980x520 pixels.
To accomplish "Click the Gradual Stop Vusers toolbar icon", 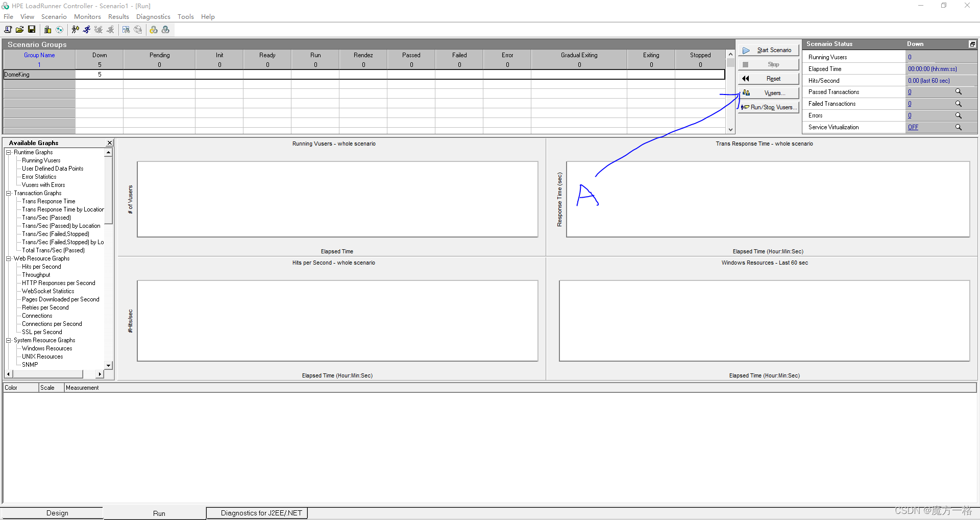I will [x=99, y=30].
